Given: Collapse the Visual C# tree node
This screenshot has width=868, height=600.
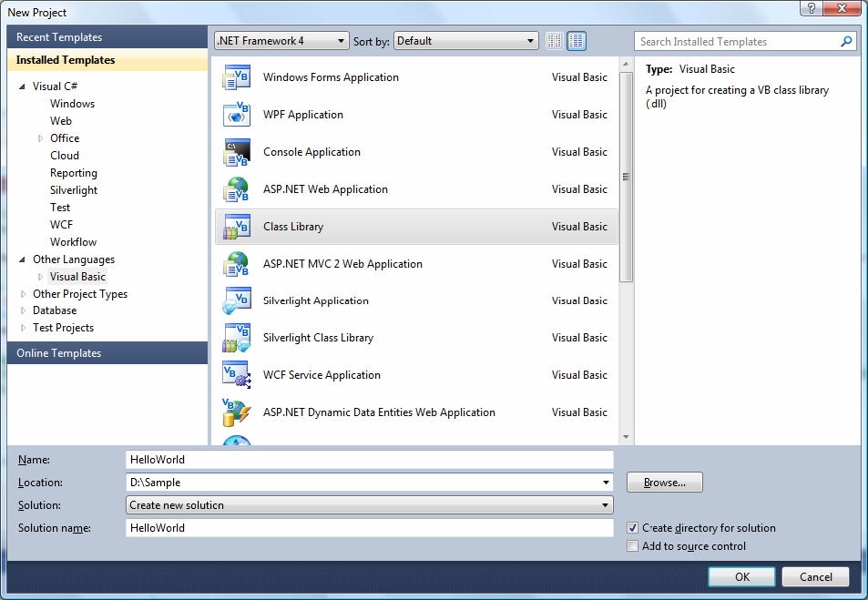Looking at the screenshot, I should 22,86.
